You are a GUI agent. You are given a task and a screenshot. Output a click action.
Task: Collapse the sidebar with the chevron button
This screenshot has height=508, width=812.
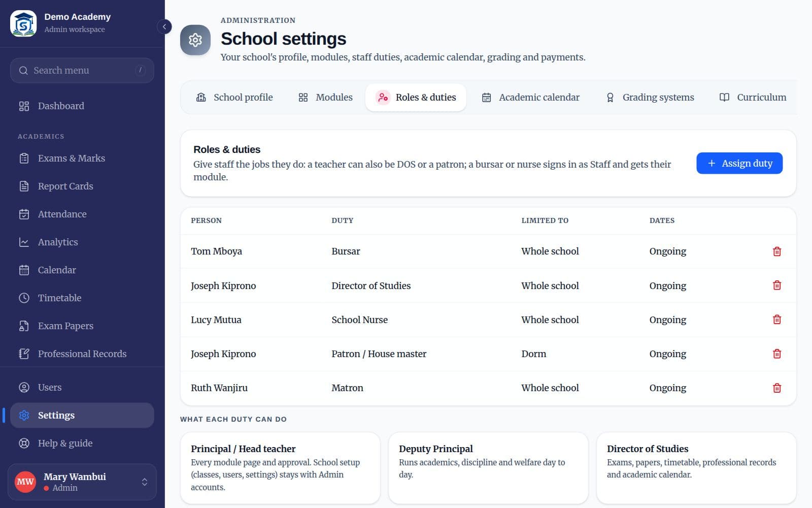(x=164, y=26)
